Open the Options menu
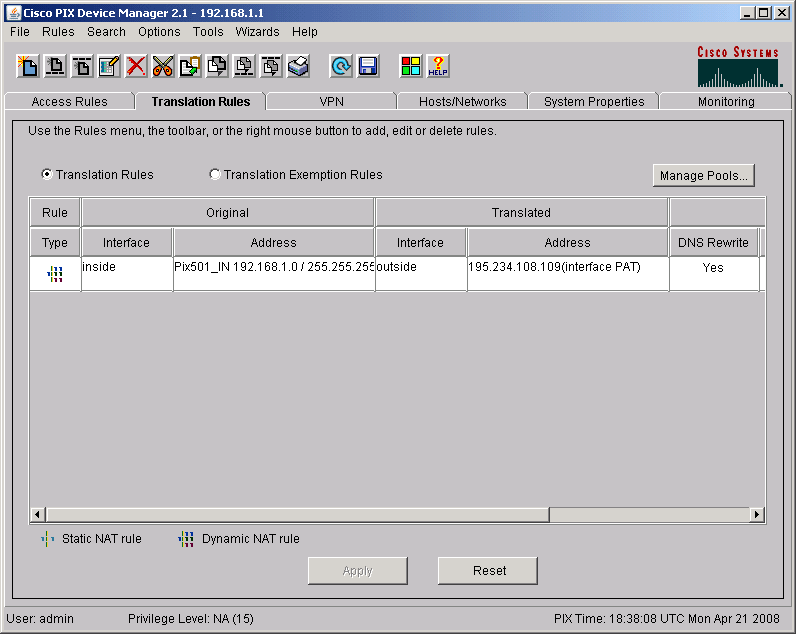Screen dimensions: 796x634 point(159,31)
